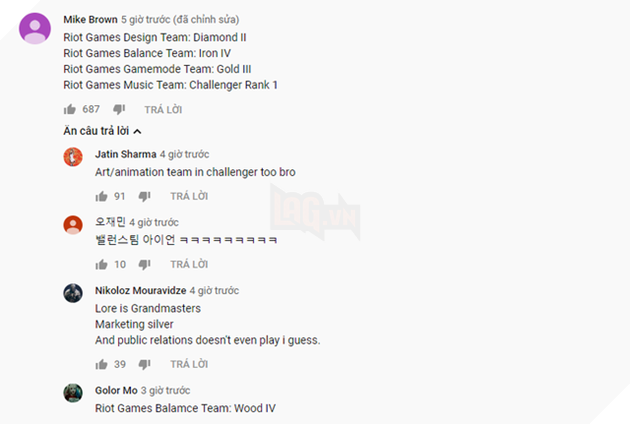Dislike Jatin Sharma's reply
This screenshot has height=424, width=630.
tap(144, 196)
